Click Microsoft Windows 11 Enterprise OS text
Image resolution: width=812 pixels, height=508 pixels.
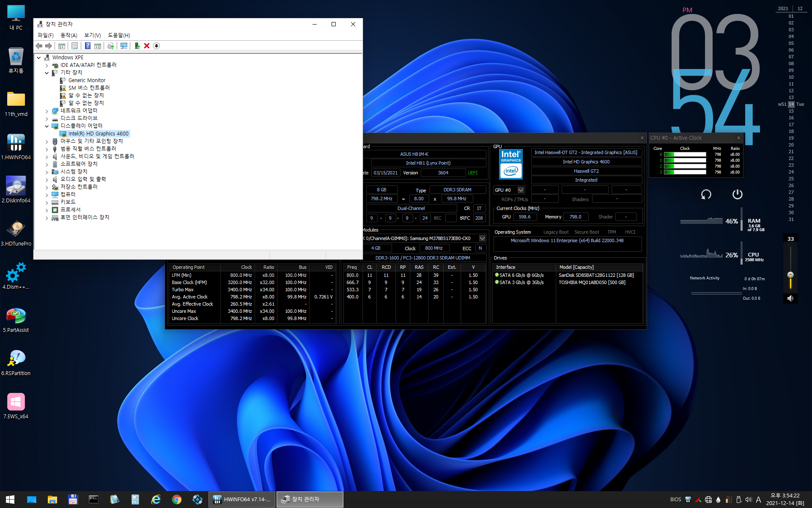click(x=567, y=240)
